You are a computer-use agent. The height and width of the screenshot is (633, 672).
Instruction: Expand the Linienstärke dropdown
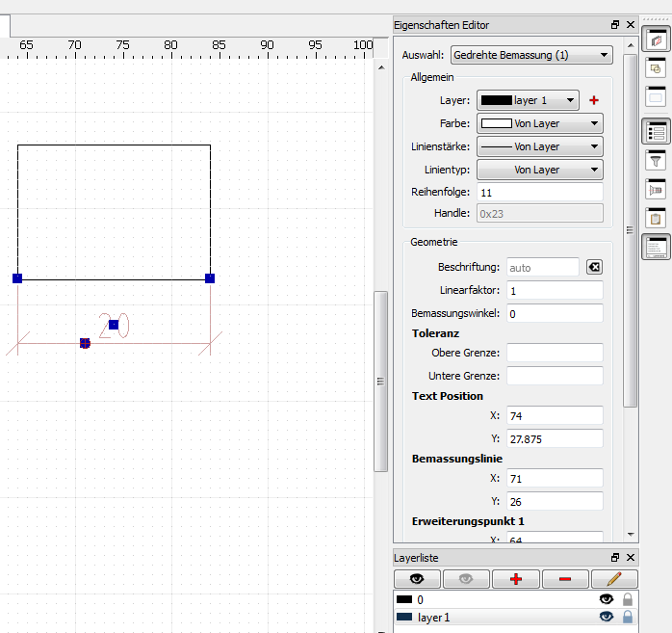(540, 146)
